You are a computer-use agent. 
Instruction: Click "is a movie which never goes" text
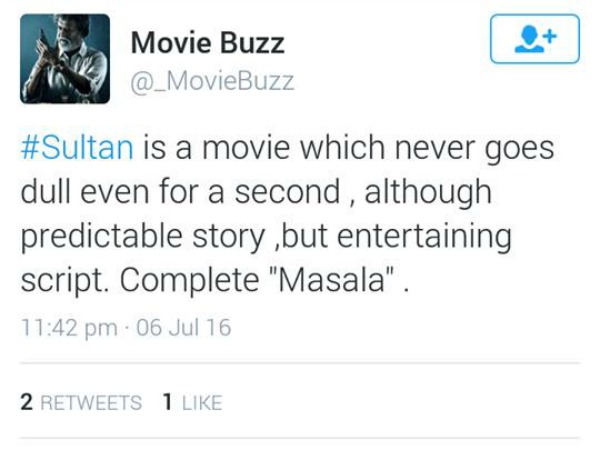(347, 148)
